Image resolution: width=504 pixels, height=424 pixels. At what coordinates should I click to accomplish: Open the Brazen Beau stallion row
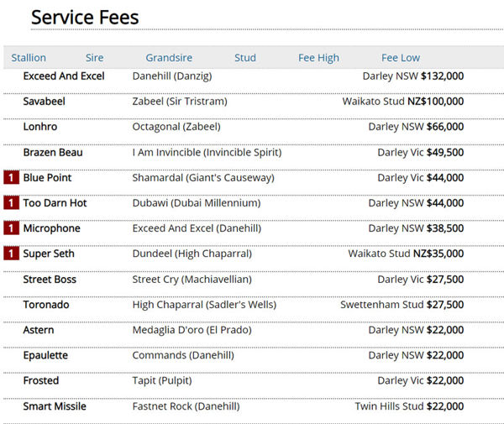tap(53, 153)
